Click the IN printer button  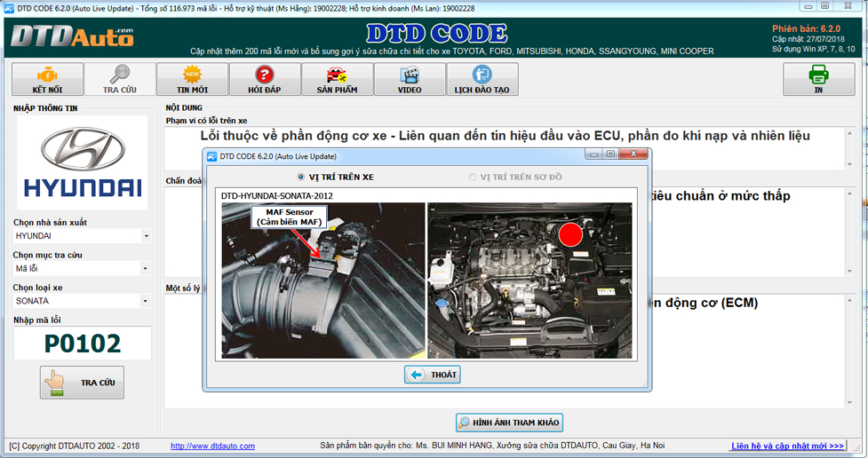(819, 79)
